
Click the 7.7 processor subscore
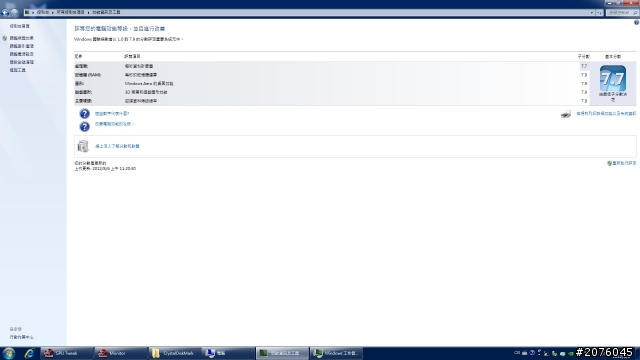(x=584, y=66)
